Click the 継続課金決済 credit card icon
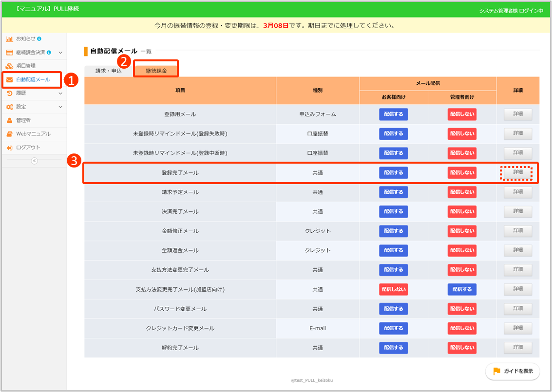Viewport: 552px width, 392px height. tap(9, 52)
